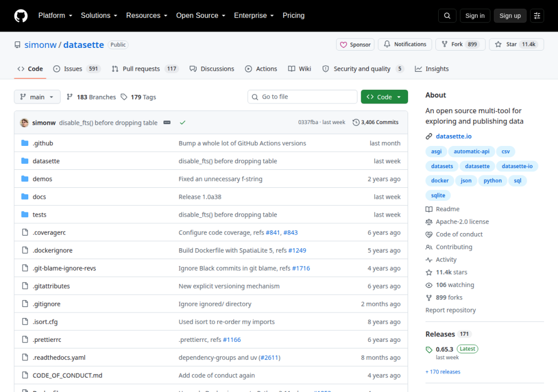
Task: Switch to the Issues tab
Action: (76, 69)
